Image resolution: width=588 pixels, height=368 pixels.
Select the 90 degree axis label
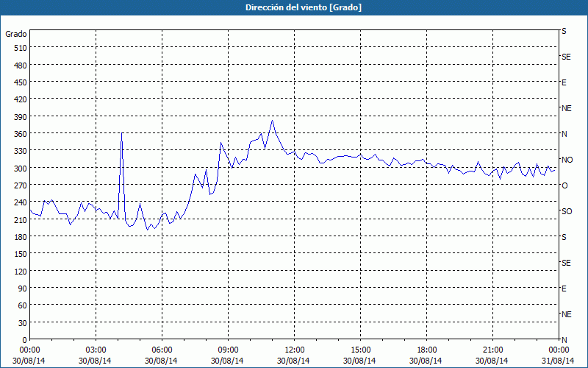point(23,289)
